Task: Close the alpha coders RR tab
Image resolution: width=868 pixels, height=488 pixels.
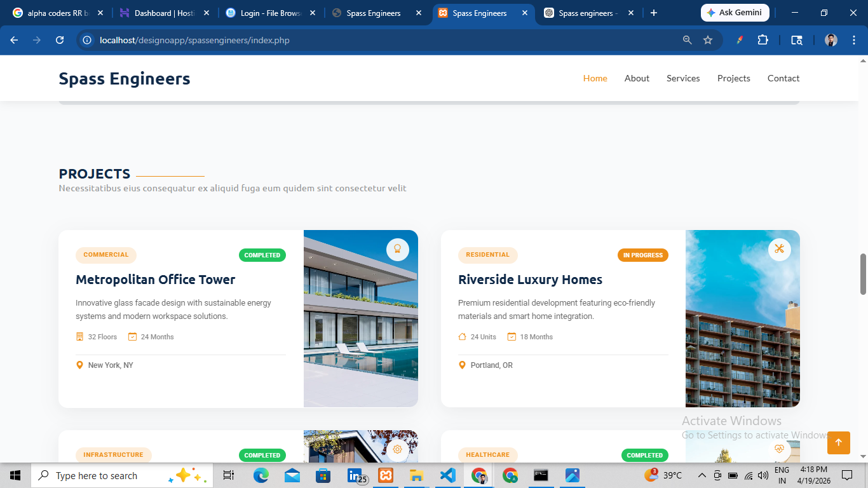Action: click(x=100, y=13)
